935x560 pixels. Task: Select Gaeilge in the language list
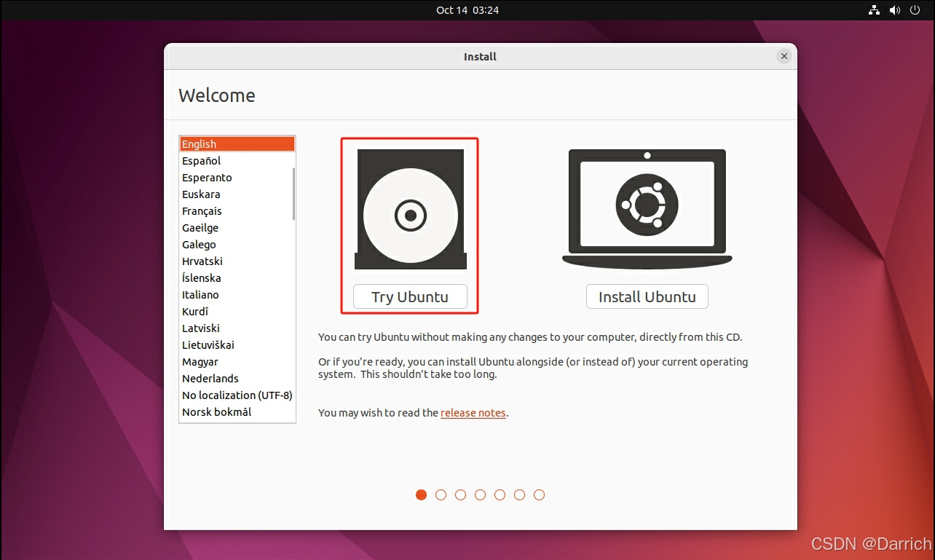[x=237, y=228]
